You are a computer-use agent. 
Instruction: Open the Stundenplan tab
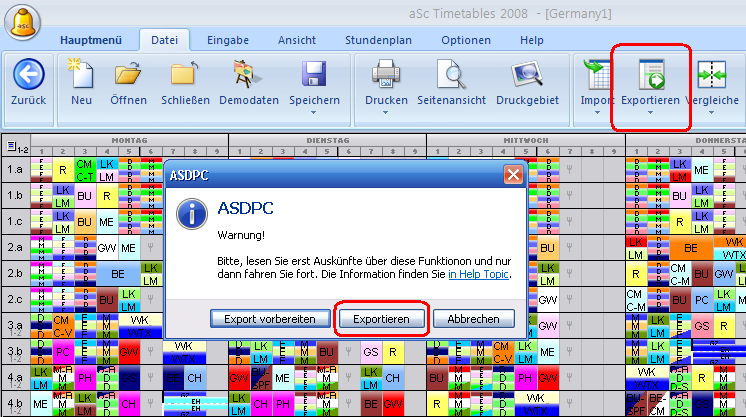point(378,40)
